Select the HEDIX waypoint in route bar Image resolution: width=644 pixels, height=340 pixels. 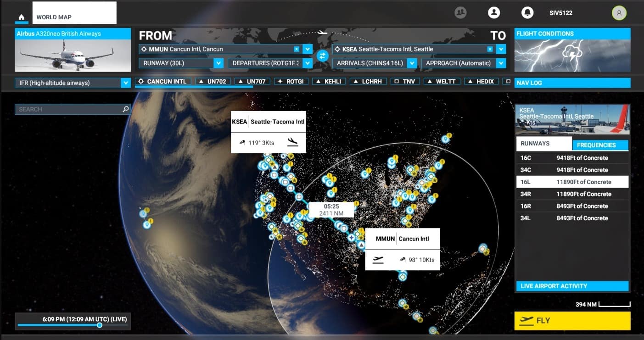click(x=481, y=82)
